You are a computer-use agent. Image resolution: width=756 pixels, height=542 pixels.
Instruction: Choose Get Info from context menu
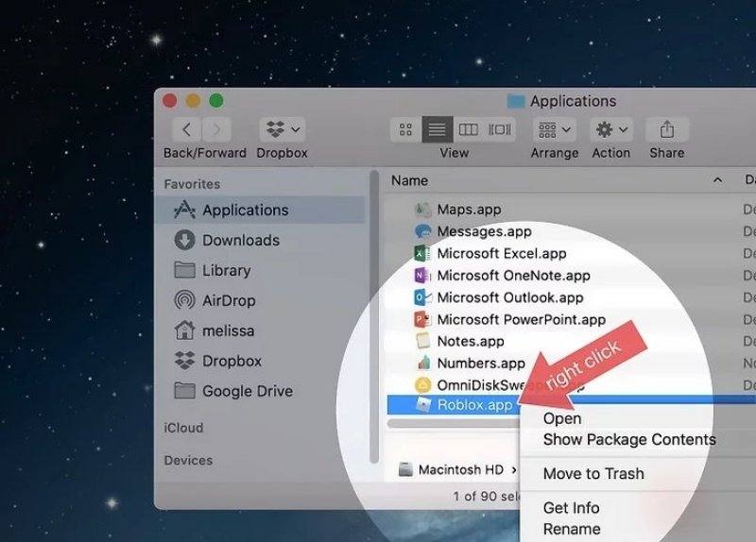[572, 508]
